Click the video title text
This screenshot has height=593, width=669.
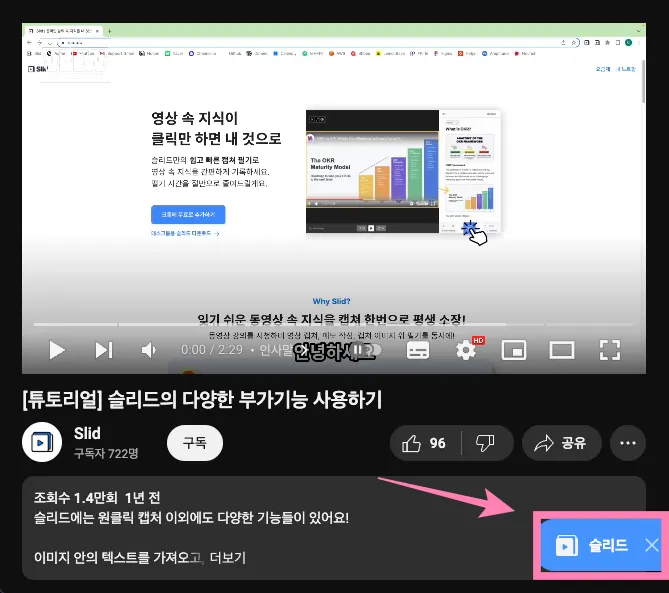tap(202, 400)
